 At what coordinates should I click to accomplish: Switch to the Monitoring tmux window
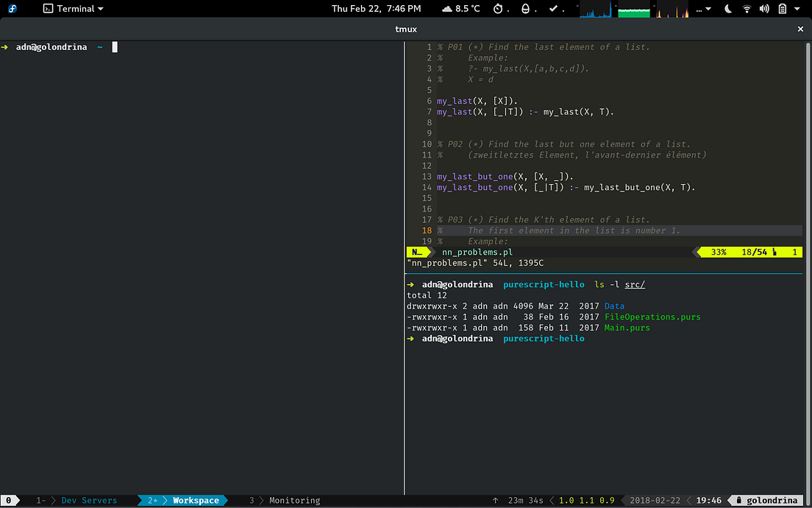click(x=294, y=501)
